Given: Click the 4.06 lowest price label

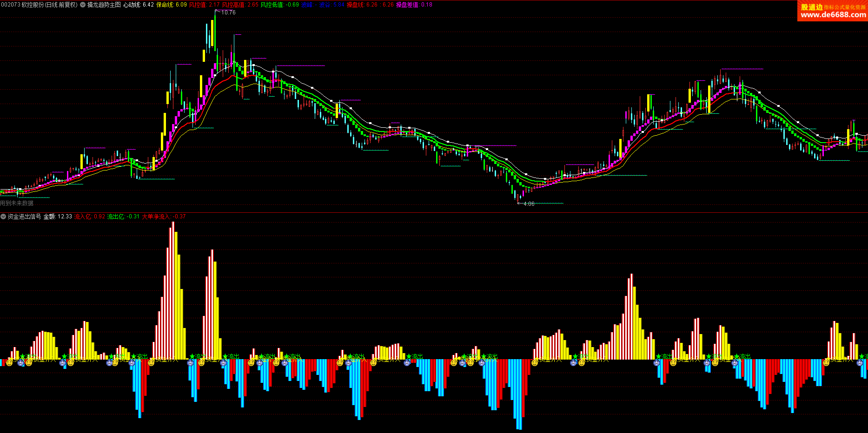Looking at the screenshot, I should [529, 204].
